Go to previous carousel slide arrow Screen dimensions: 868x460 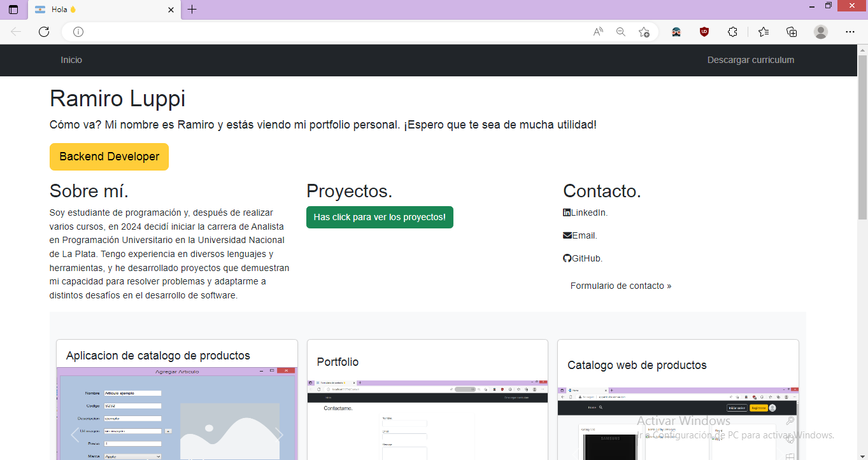point(75,435)
